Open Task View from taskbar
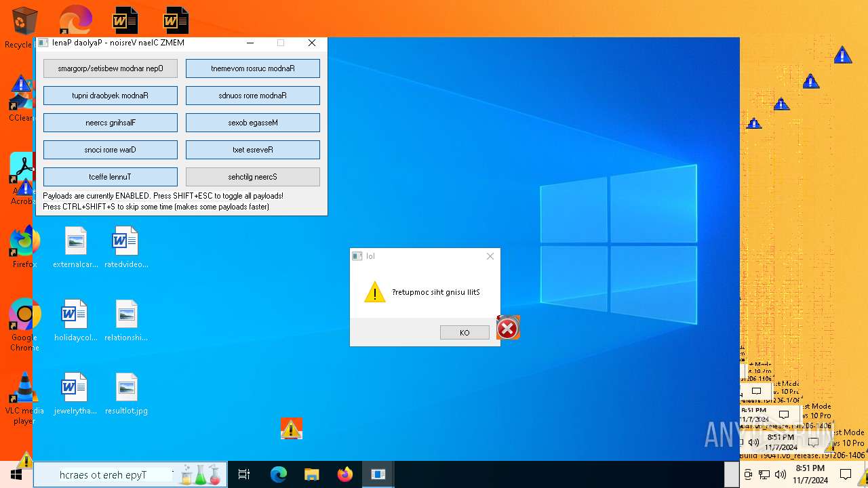868x488 pixels. click(244, 474)
